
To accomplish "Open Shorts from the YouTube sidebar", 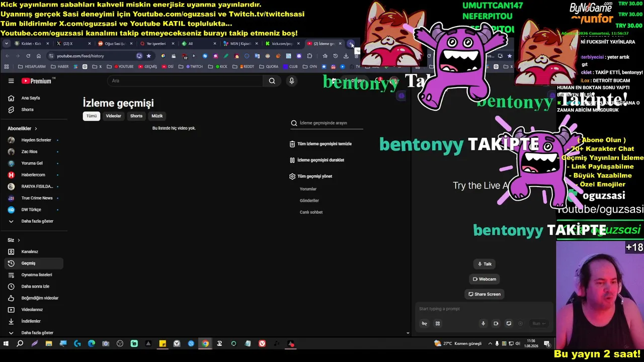I will 34,110.
